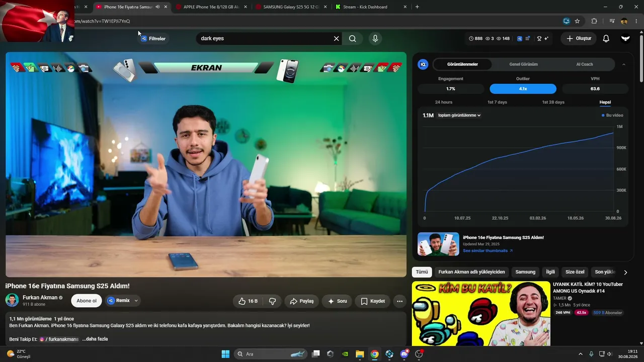
Task: Select the '24 hours' time range
Action: pos(444,102)
